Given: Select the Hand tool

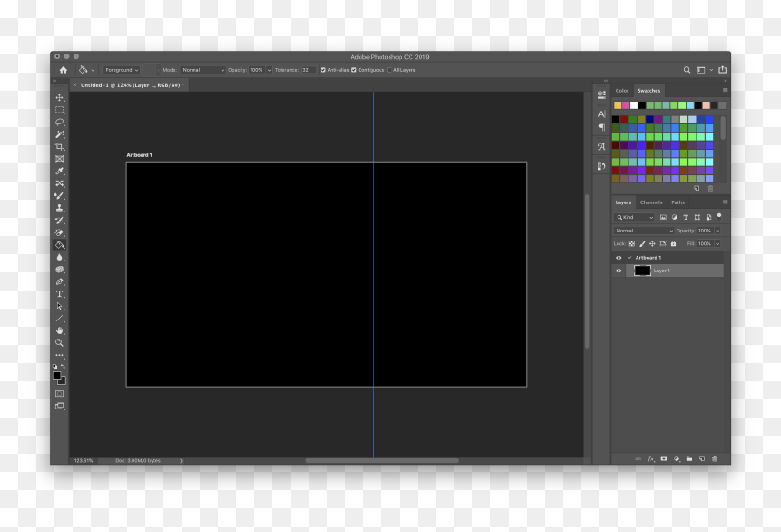Looking at the screenshot, I should point(59,330).
